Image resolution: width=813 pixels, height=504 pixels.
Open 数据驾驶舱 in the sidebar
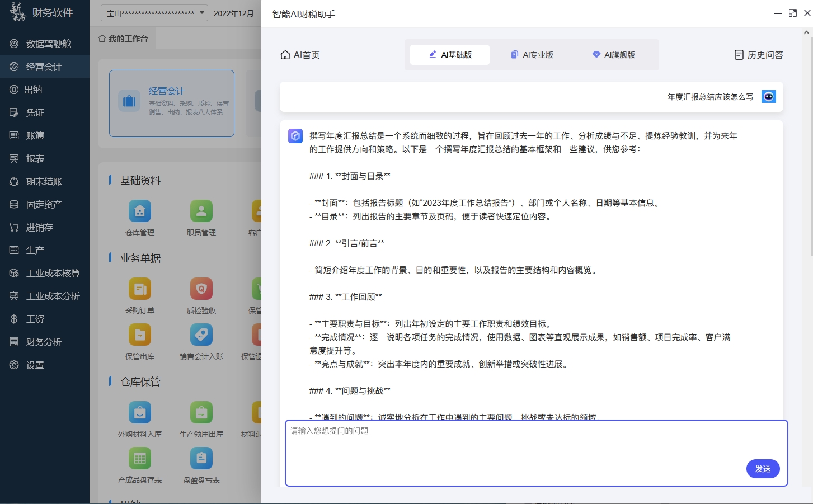pyautogui.click(x=45, y=44)
